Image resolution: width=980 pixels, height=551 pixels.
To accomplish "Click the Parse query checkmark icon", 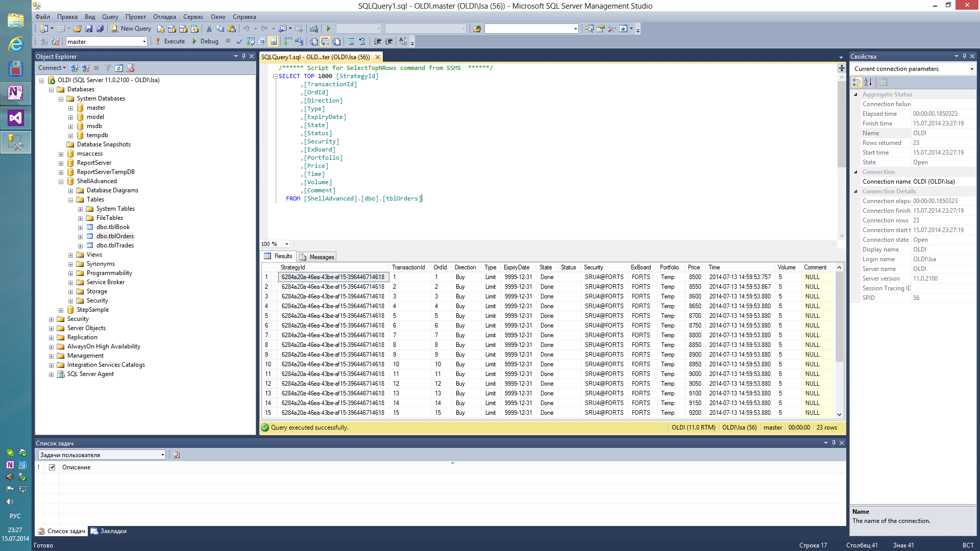I will coord(239,41).
